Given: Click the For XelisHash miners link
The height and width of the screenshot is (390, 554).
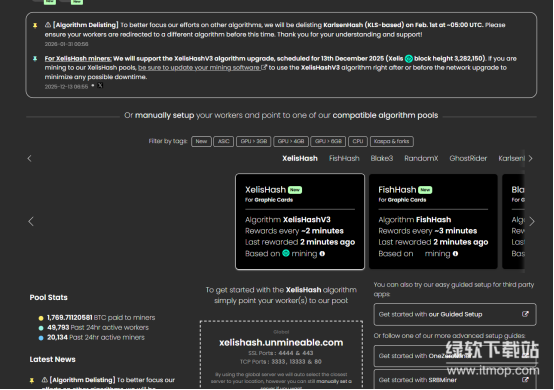Looking at the screenshot, I should pos(78,59).
